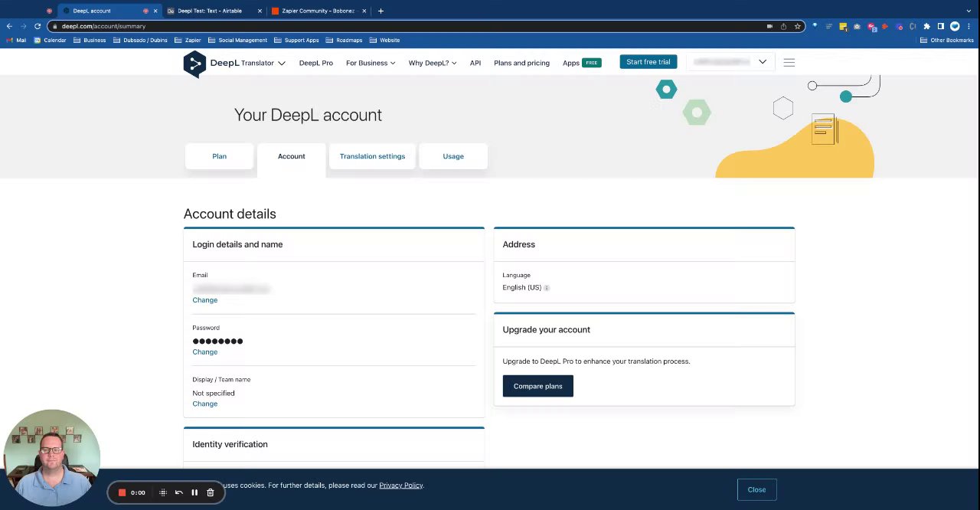
Task: Open tab search chevron at top right
Action: [x=969, y=11]
